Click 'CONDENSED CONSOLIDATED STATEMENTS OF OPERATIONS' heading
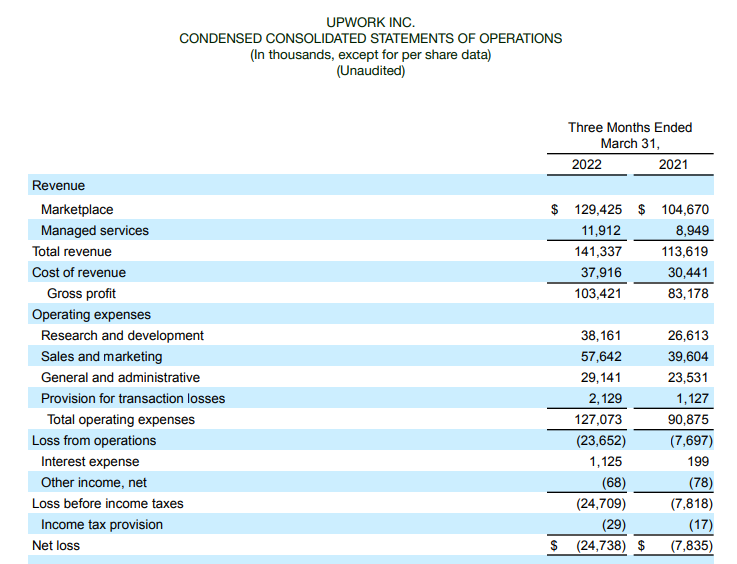 pos(370,38)
